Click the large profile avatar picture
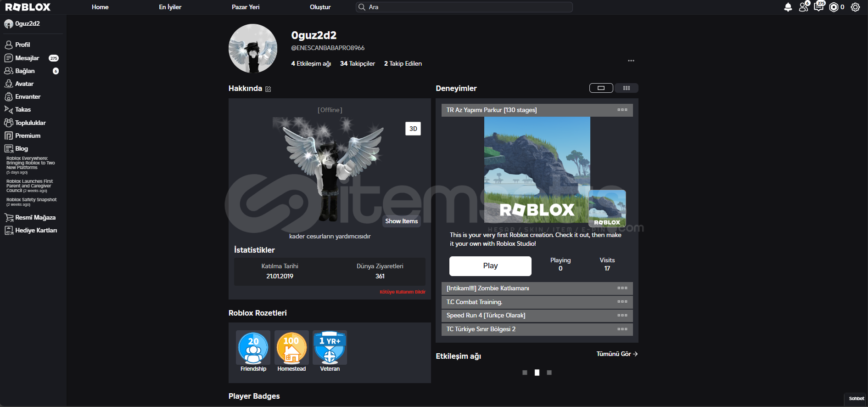The width and height of the screenshot is (868, 407). pyautogui.click(x=253, y=48)
